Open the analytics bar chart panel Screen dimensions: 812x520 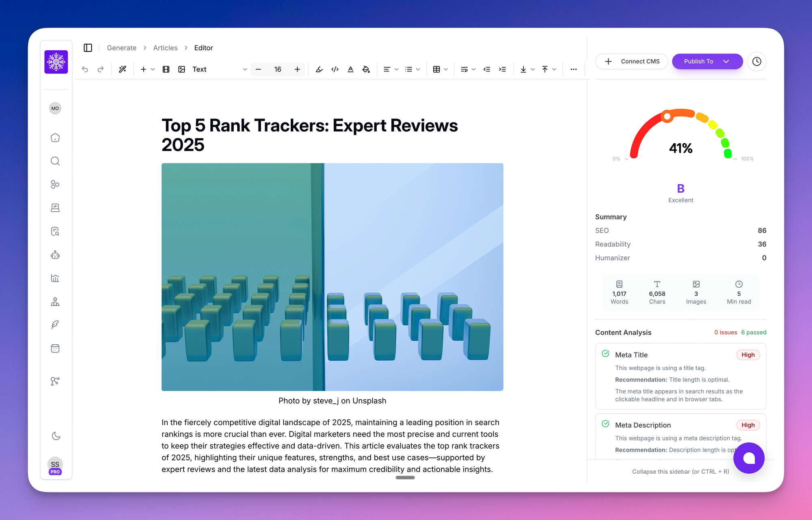click(55, 278)
